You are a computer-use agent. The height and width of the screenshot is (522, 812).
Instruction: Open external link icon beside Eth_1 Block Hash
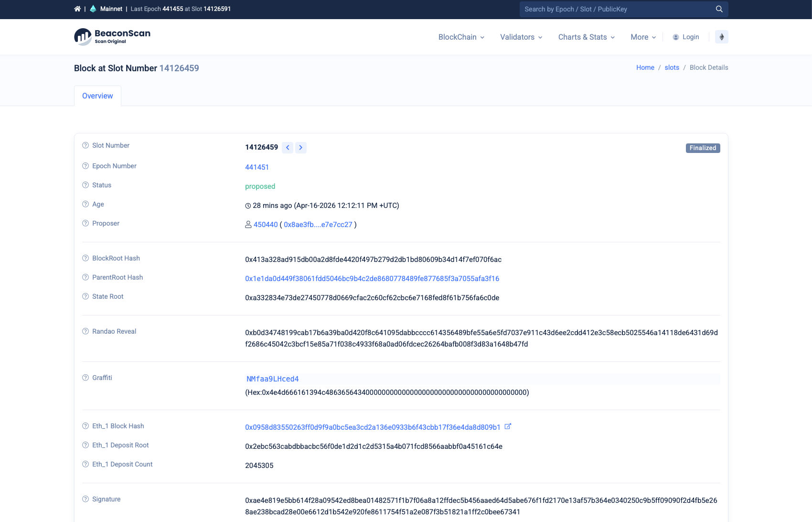(x=508, y=426)
